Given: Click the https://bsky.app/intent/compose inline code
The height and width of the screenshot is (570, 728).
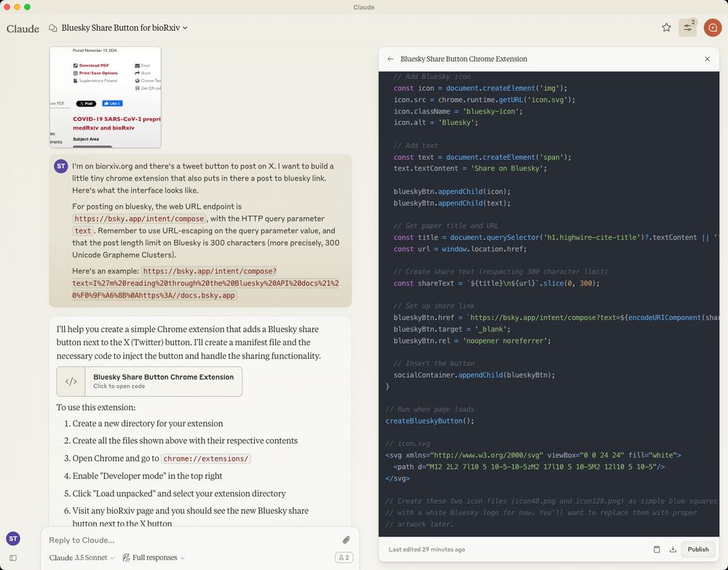Looking at the screenshot, I should [x=139, y=218].
